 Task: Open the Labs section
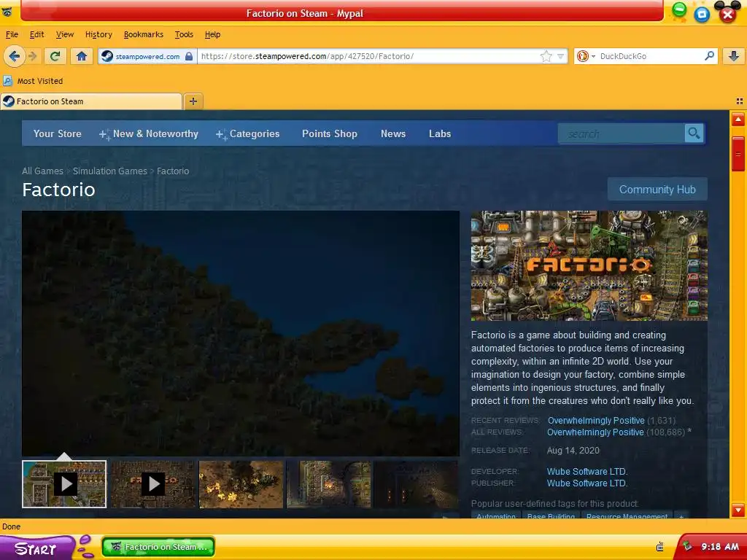tap(440, 134)
